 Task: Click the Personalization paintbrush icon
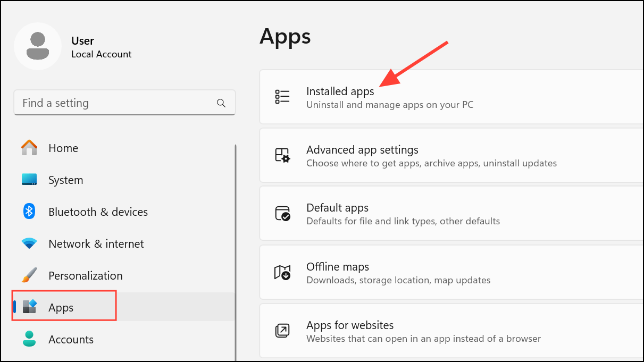29,275
